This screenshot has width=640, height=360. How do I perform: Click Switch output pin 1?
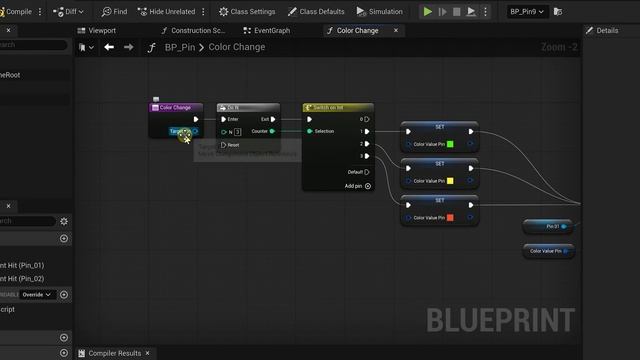coord(367,131)
